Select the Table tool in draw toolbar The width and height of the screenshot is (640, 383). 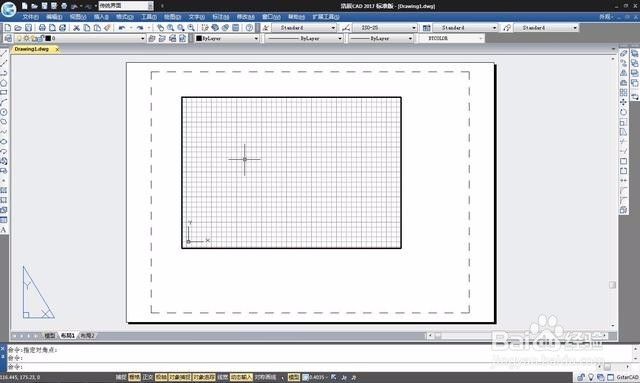click(x=4, y=220)
